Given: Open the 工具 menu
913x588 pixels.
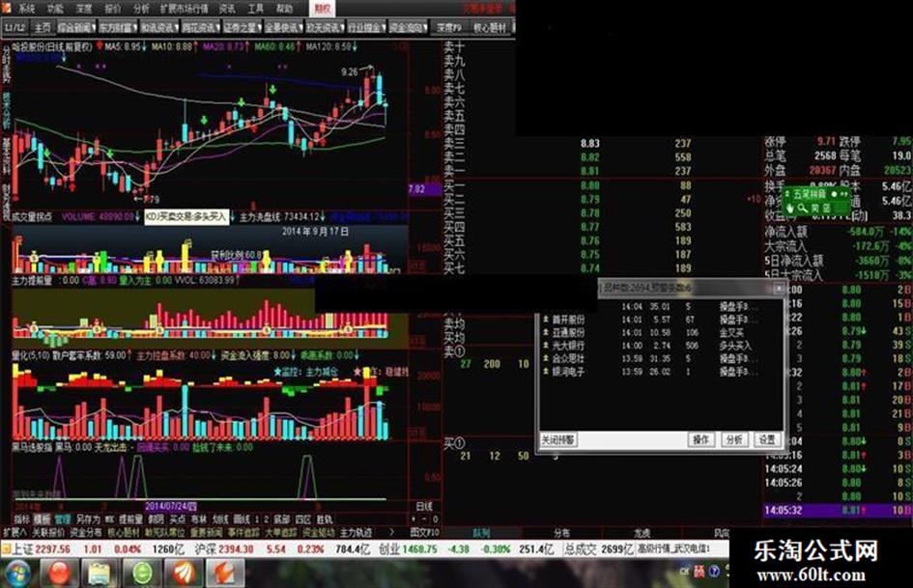Looking at the screenshot, I should [256, 9].
